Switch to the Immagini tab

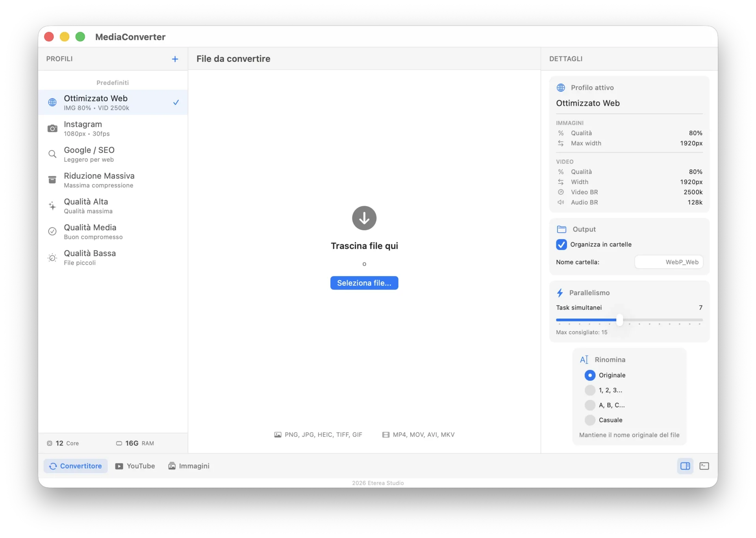pos(189,466)
